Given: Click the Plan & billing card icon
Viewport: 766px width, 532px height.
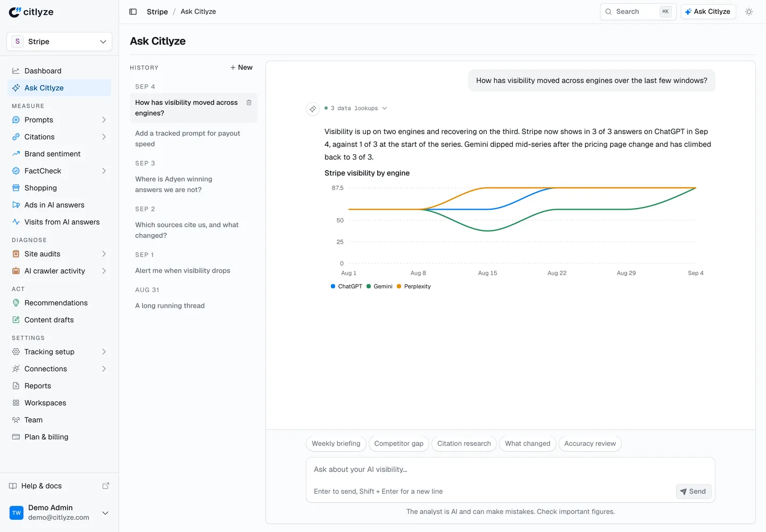Looking at the screenshot, I should click(x=16, y=437).
